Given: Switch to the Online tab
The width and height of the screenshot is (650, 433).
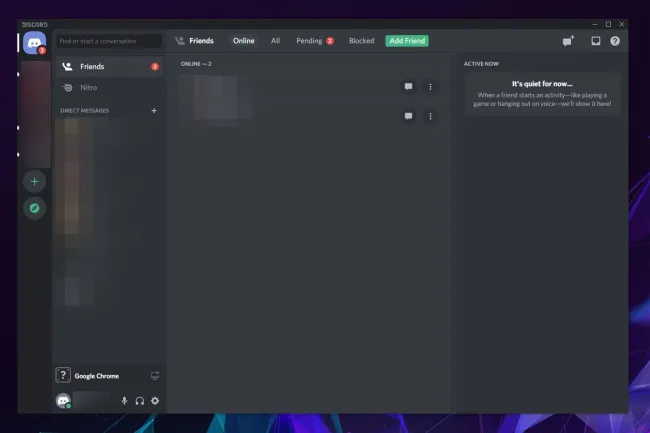Looking at the screenshot, I should (x=243, y=41).
